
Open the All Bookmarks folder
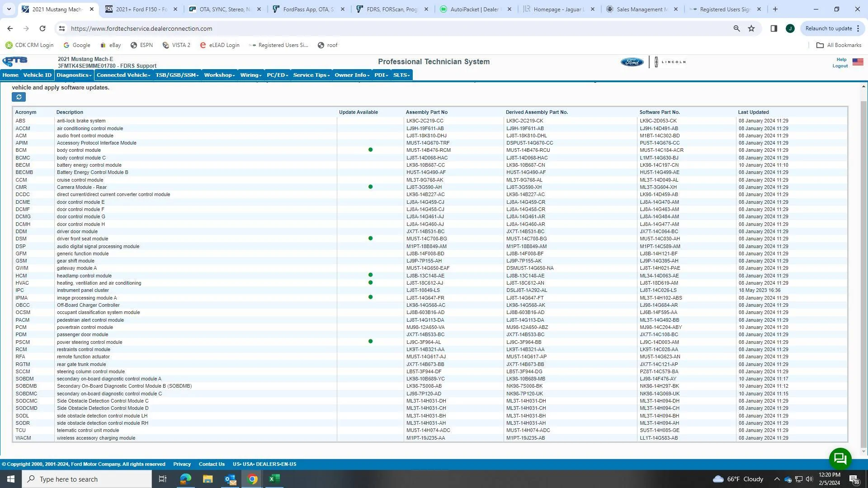pyautogui.click(x=839, y=45)
